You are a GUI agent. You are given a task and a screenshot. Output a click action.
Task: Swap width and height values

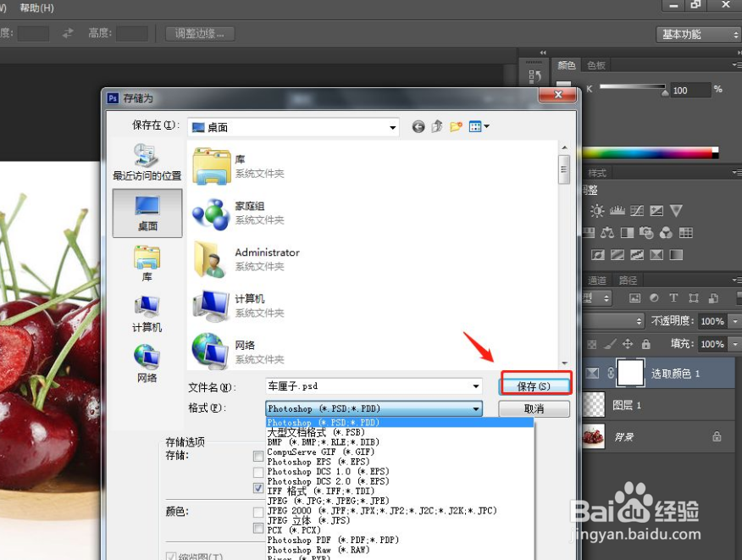coord(68,33)
